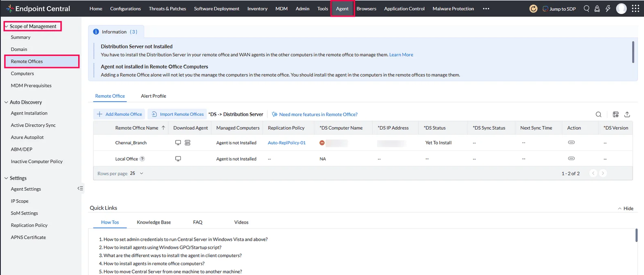Open IP Scope settings
Screen dimensions: 644x275
[20, 201]
